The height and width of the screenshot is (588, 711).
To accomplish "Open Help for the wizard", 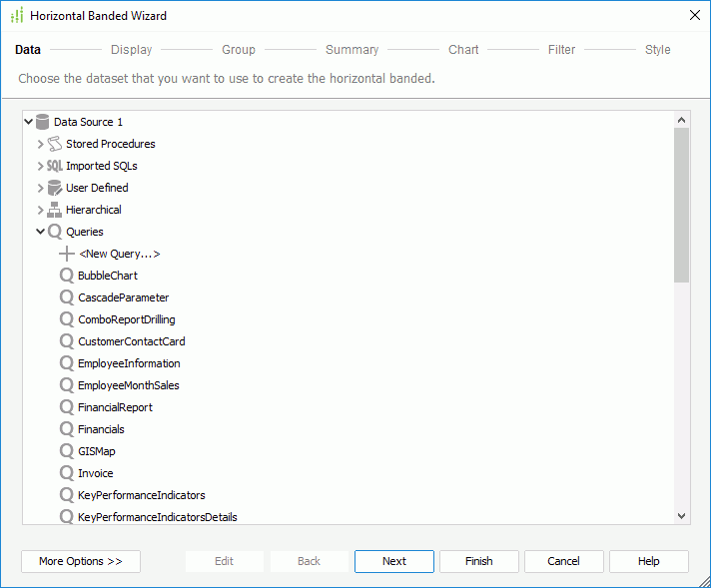I will point(649,561).
